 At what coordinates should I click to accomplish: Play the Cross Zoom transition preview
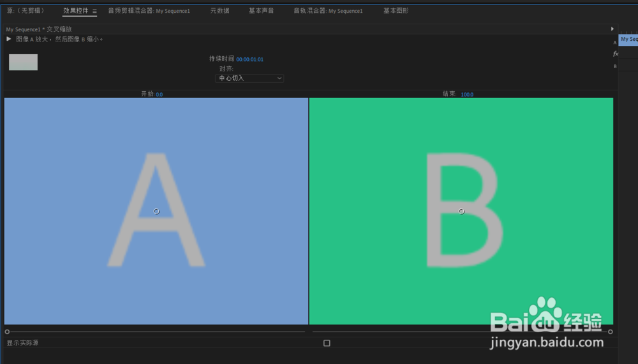click(x=8, y=39)
